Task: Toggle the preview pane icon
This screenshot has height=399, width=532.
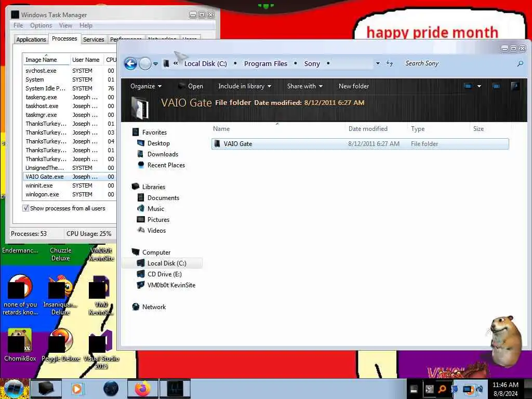Action: (496, 86)
